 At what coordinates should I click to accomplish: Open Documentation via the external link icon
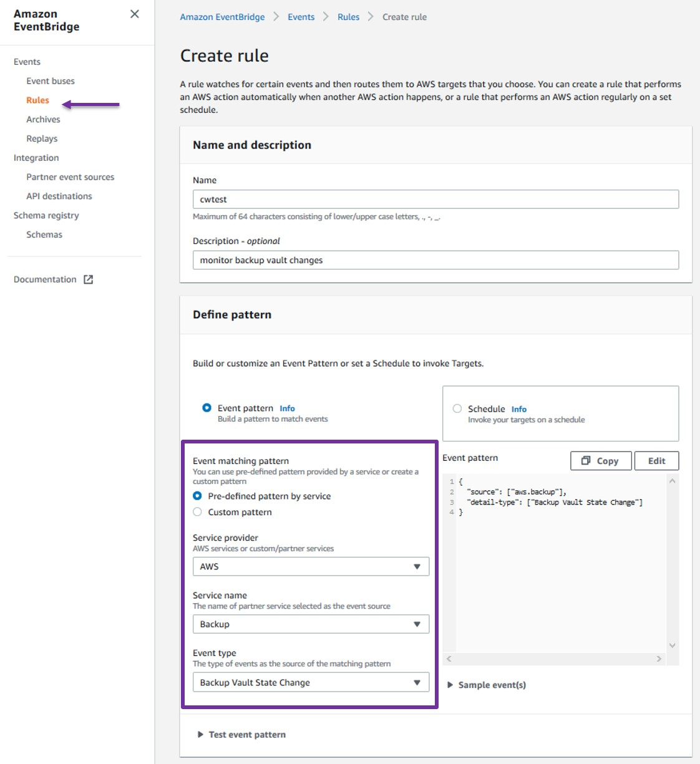pos(89,279)
